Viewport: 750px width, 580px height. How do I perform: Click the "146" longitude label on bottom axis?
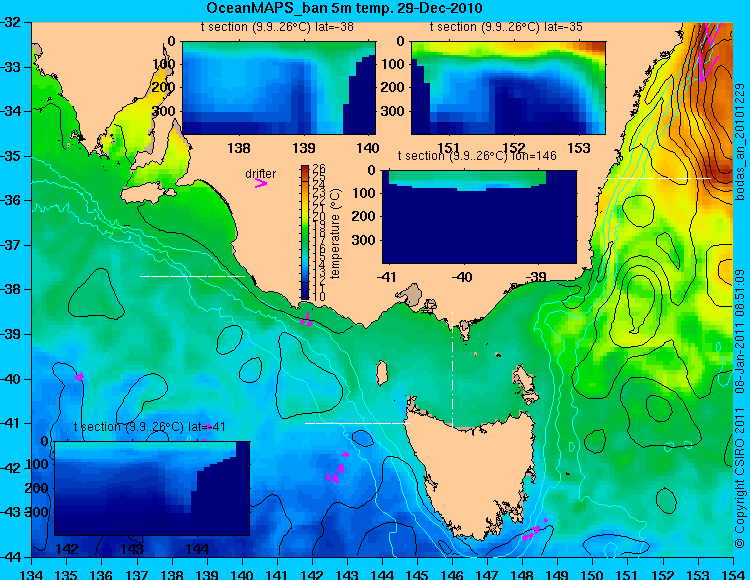tap(452, 574)
